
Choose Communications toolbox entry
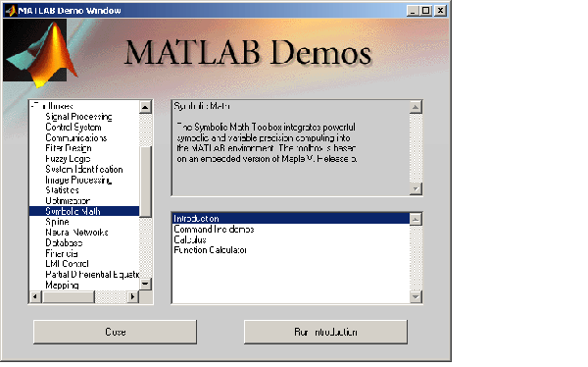tap(76, 137)
